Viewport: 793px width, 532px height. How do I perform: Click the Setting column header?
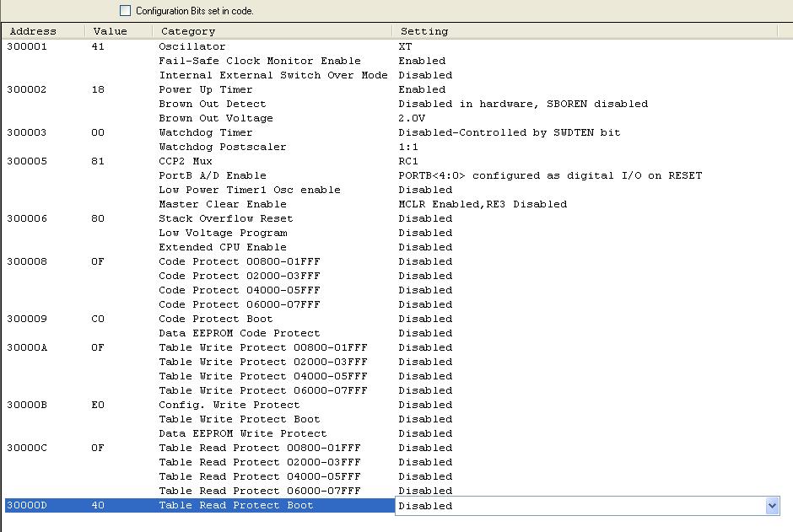coord(424,31)
